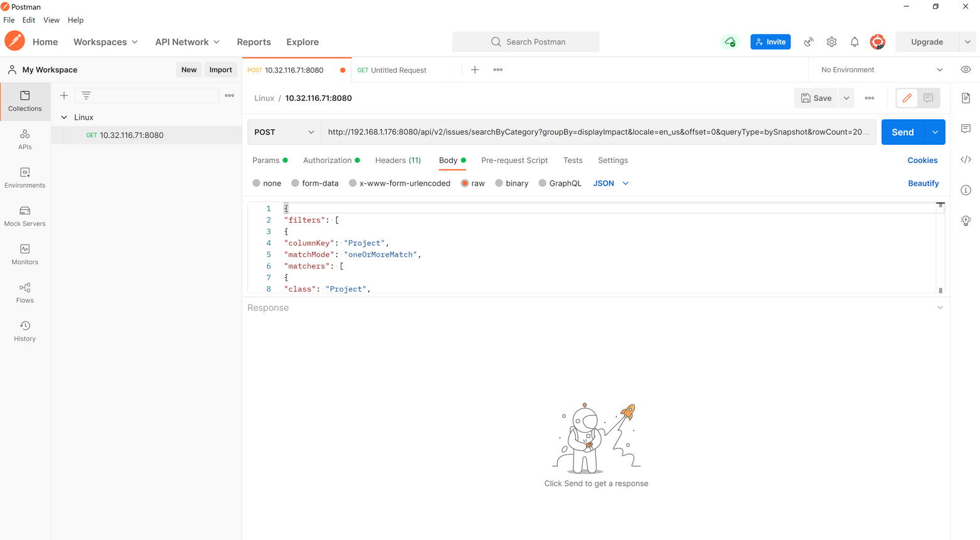Open a new request tab with plus

475,70
